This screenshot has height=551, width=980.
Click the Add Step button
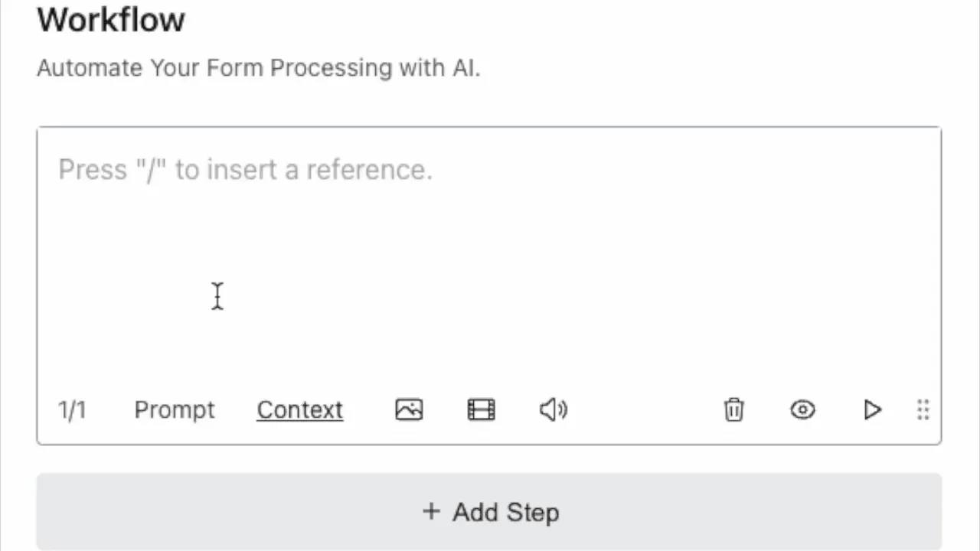489,511
